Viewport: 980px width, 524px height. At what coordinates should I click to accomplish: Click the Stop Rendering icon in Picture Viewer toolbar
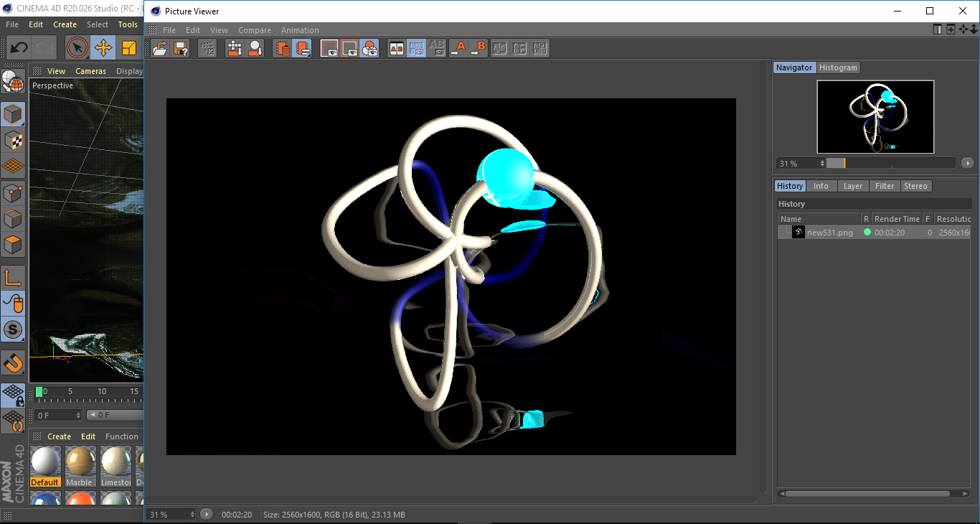point(207,49)
